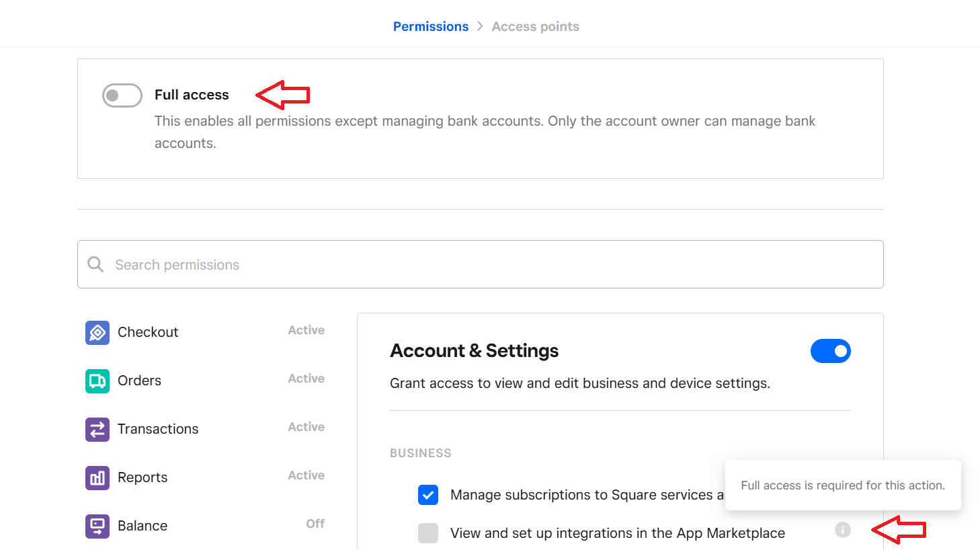The image size is (980, 550).
Task: Focus the Search permissions field
Action: tap(481, 264)
